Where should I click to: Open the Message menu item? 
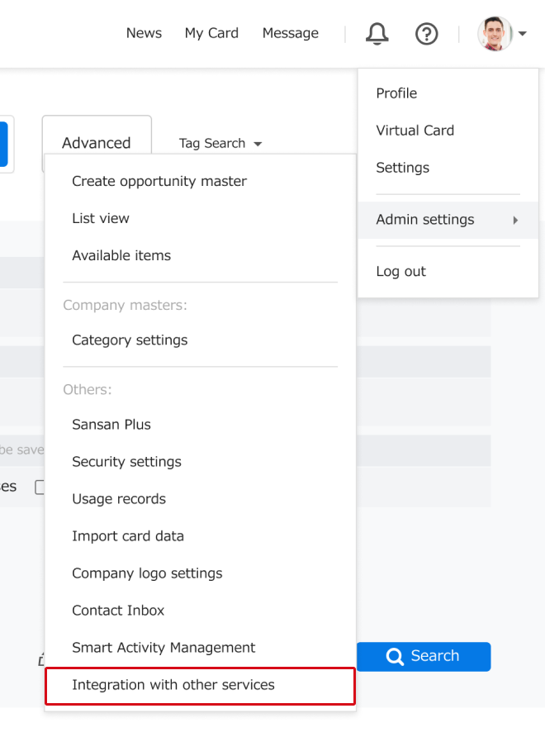click(291, 33)
